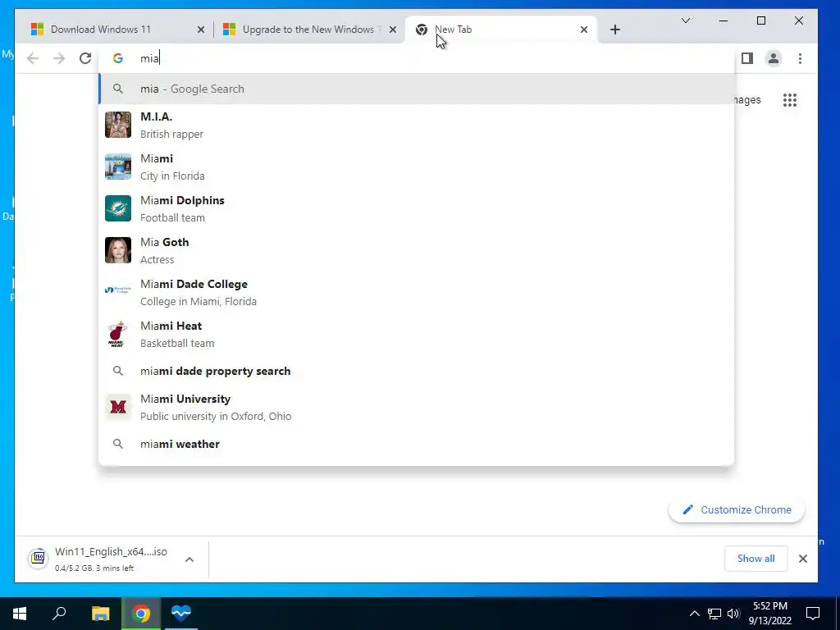The width and height of the screenshot is (840, 630).
Task: Select 'mia - Google Search' suggestion
Action: 416,89
